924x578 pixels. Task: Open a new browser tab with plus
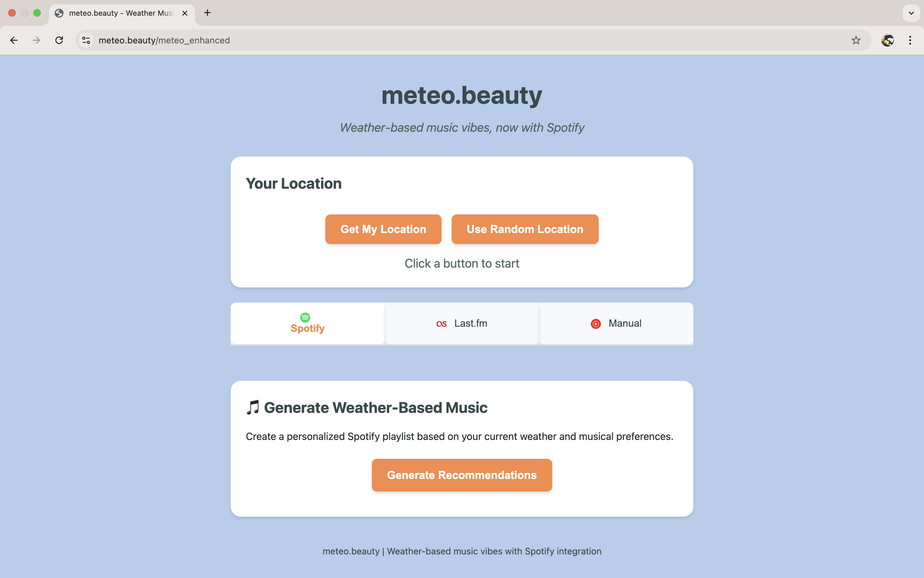(x=207, y=13)
